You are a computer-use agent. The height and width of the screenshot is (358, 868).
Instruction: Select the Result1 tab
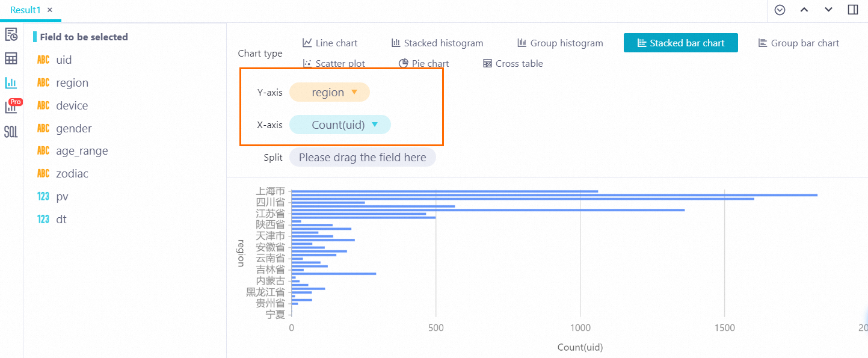24,10
